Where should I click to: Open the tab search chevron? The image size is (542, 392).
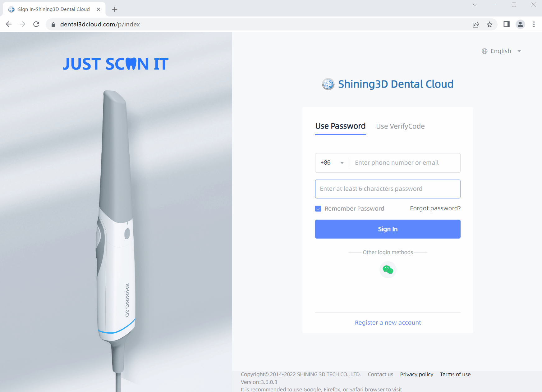pos(475,5)
